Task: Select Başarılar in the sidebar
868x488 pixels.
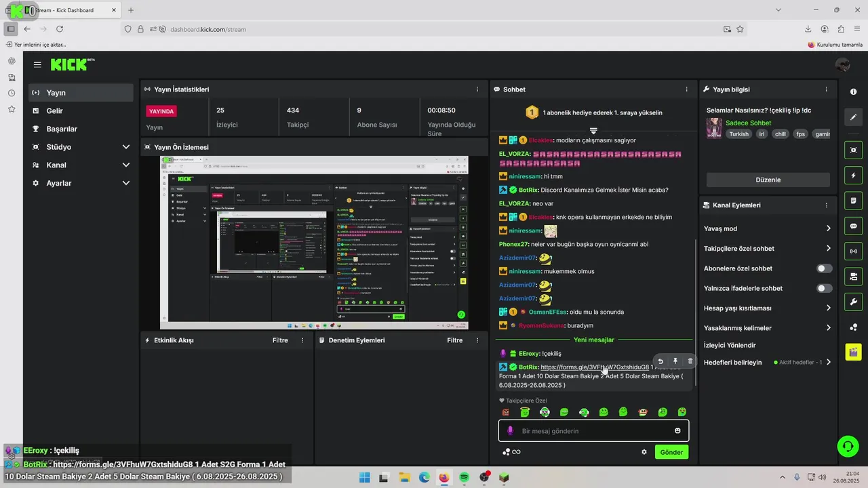Action: click(x=81, y=129)
